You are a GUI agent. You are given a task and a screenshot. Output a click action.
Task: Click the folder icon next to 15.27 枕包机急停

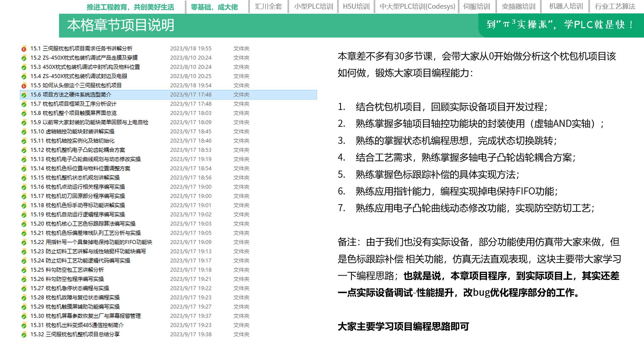pyautogui.click(x=24, y=288)
